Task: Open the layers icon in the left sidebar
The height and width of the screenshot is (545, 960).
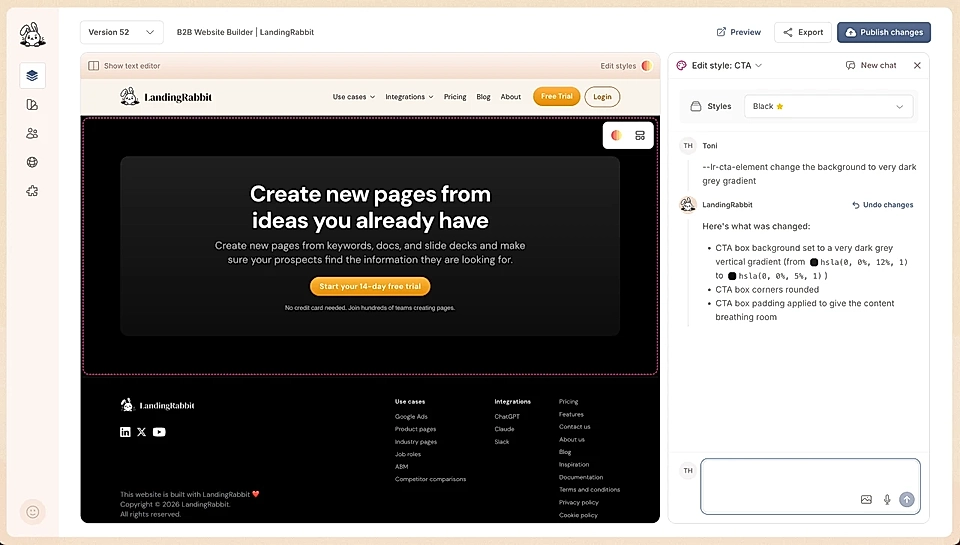Action: pyautogui.click(x=32, y=75)
